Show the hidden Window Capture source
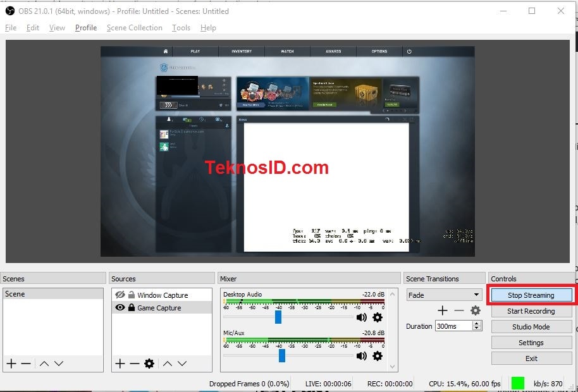Viewport: 578px width, 392px height. tap(120, 295)
